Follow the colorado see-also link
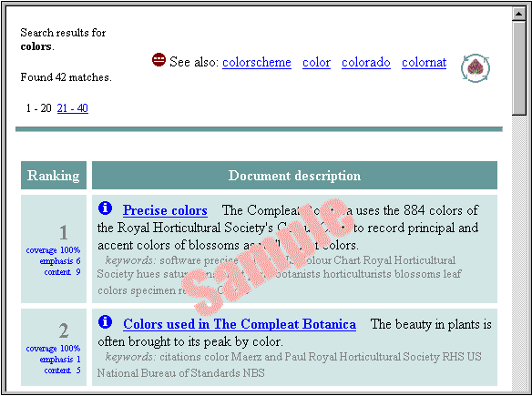 [366, 63]
